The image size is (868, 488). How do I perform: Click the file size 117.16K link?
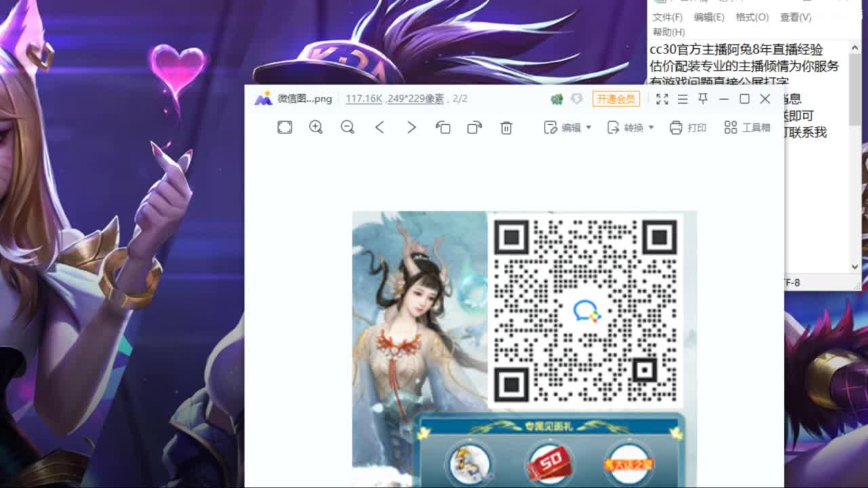(x=364, y=99)
